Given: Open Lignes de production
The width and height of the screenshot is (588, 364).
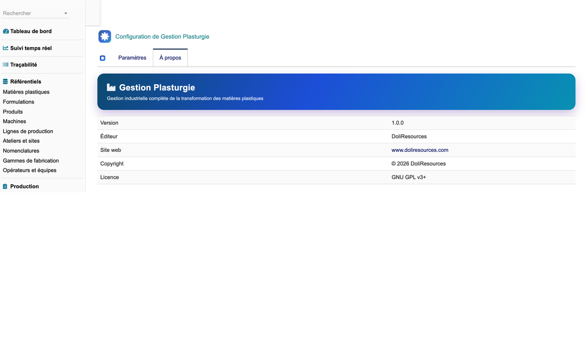Looking at the screenshot, I should 28,131.
